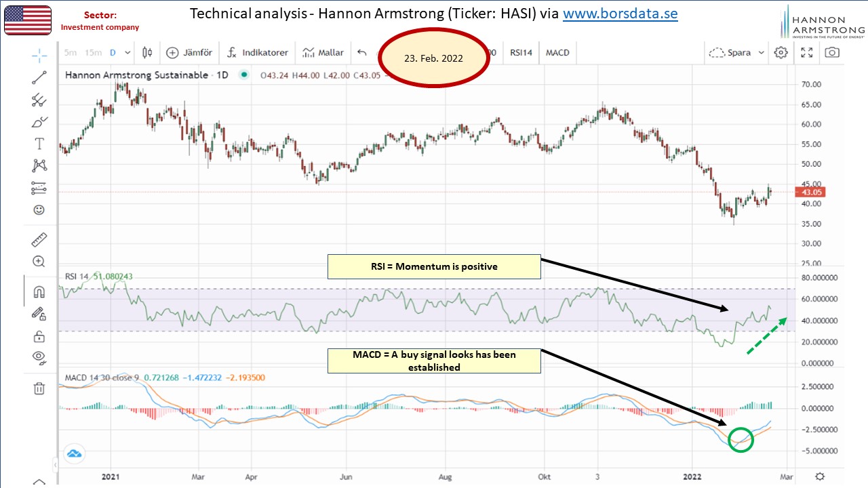
Task: Select the 5m timeframe
Action: coord(70,52)
